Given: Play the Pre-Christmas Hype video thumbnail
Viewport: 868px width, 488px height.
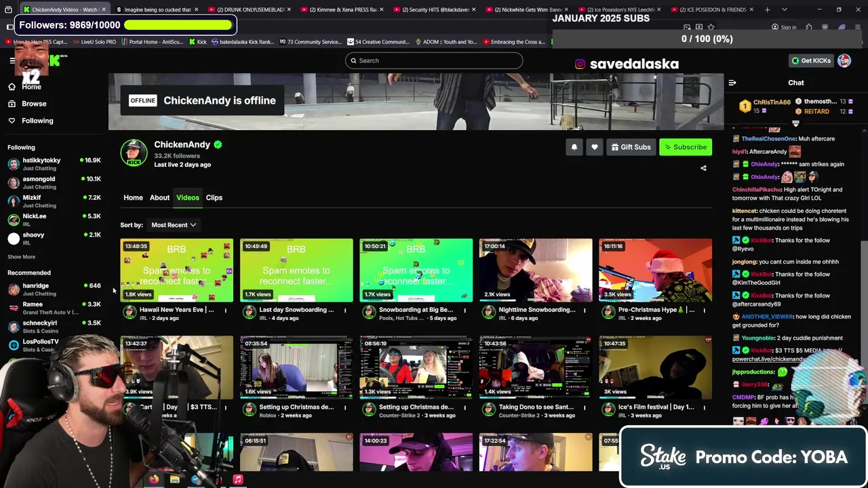Looking at the screenshot, I should pos(655,270).
